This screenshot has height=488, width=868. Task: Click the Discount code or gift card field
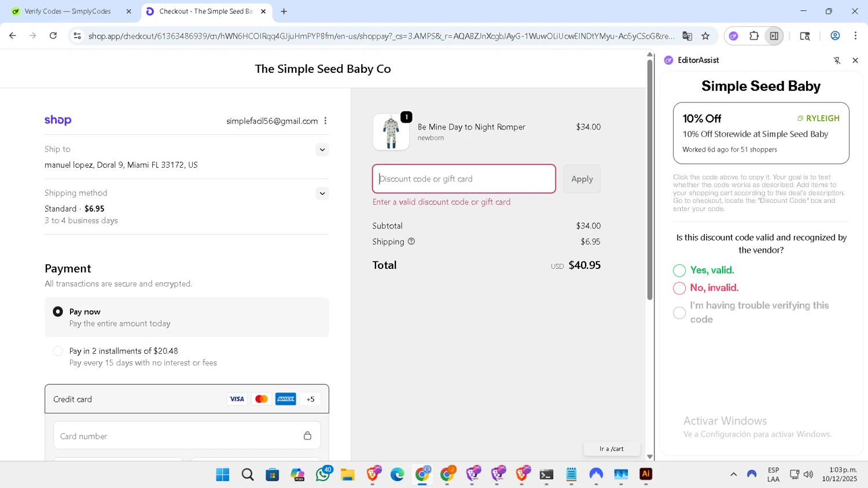point(464,179)
